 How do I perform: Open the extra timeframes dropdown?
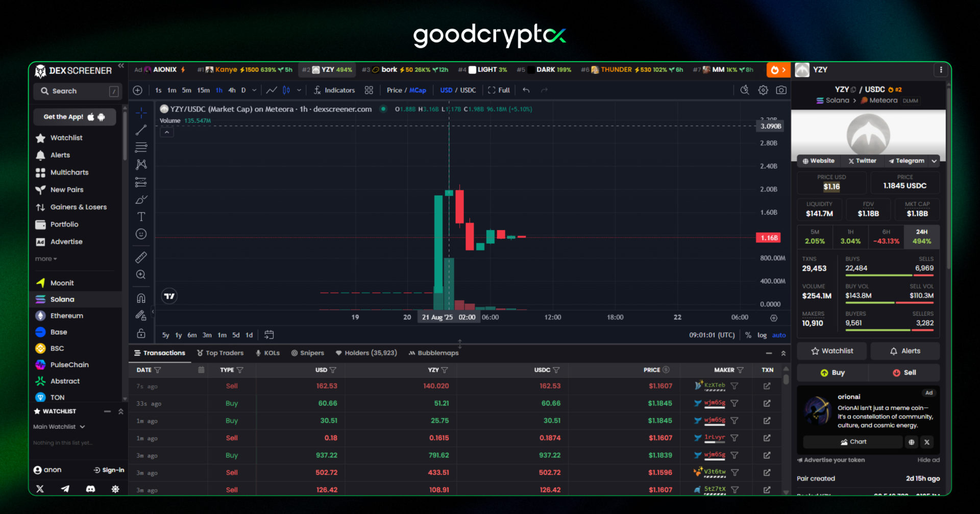(254, 90)
